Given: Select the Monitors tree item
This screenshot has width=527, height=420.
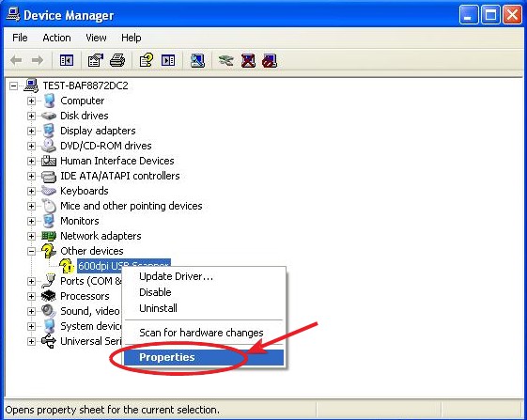Looking at the screenshot, I should (80, 221).
